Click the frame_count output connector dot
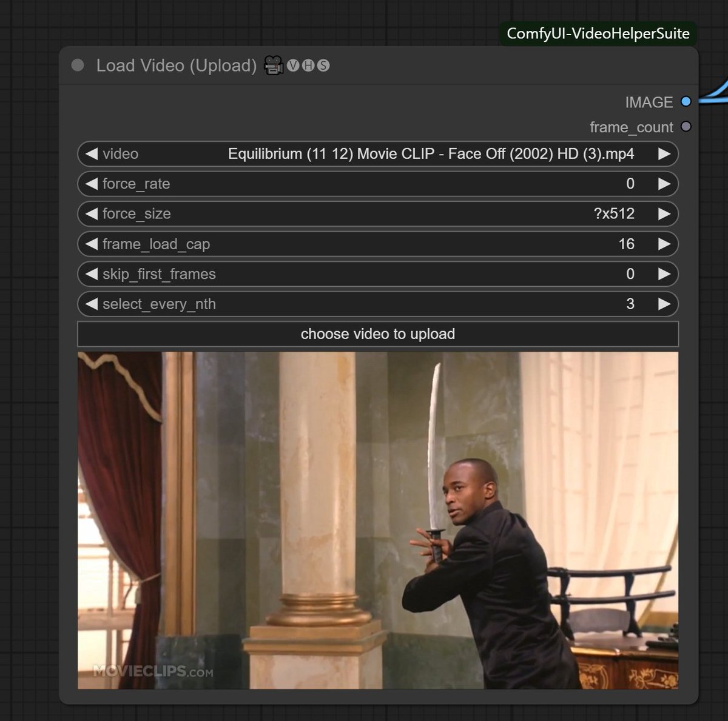 pos(686,126)
